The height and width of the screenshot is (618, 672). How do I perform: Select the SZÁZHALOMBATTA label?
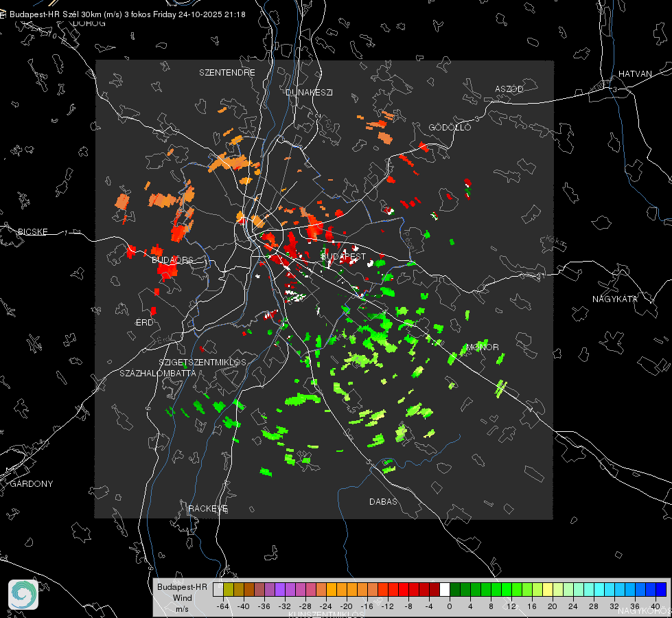(158, 373)
